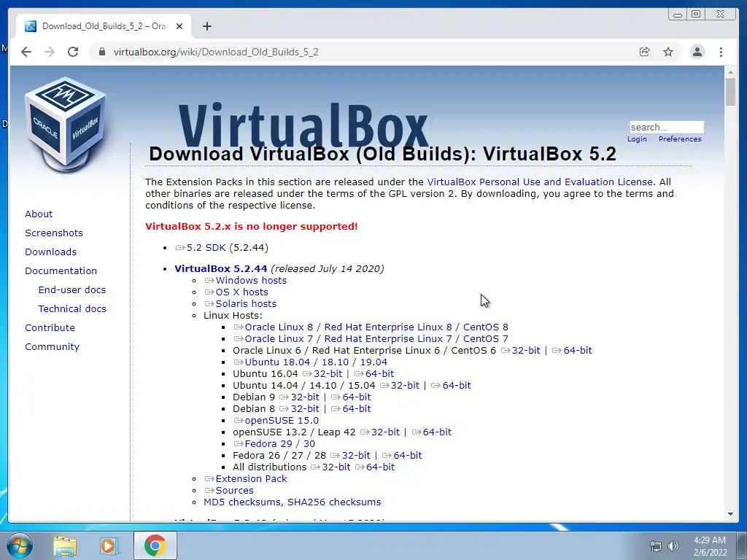Open the Preferences link
Viewport: 747px width, 560px height.
pyautogui.click(x=680, y=139)
